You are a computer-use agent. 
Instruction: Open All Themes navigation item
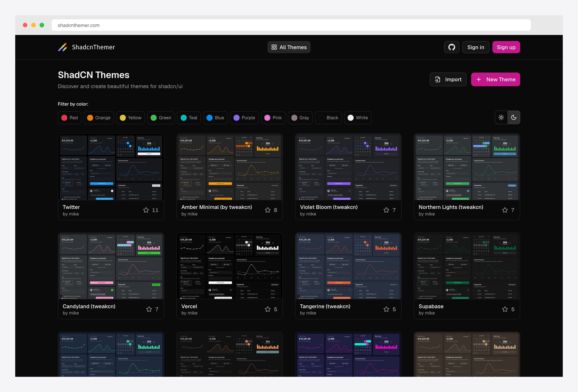(x=289, y=47)
